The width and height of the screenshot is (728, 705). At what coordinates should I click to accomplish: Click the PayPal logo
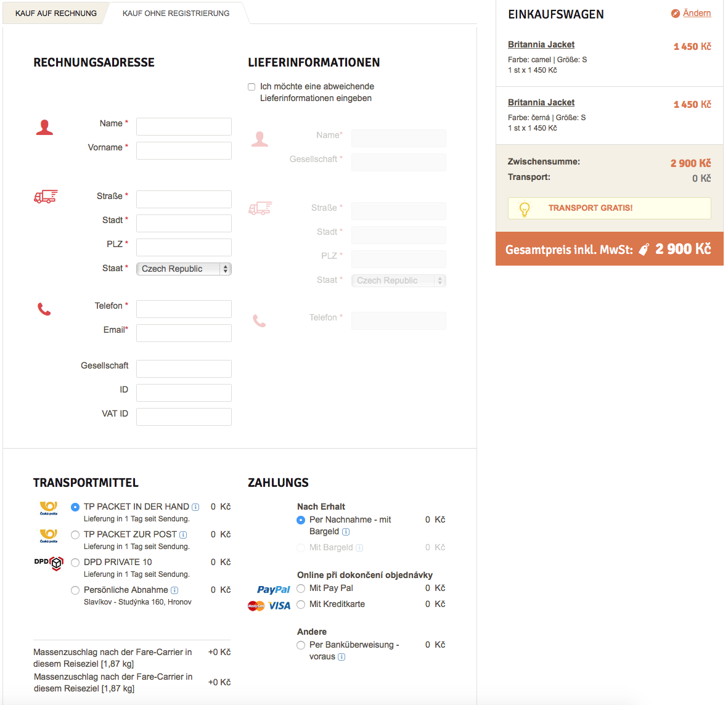click(273, 589)
